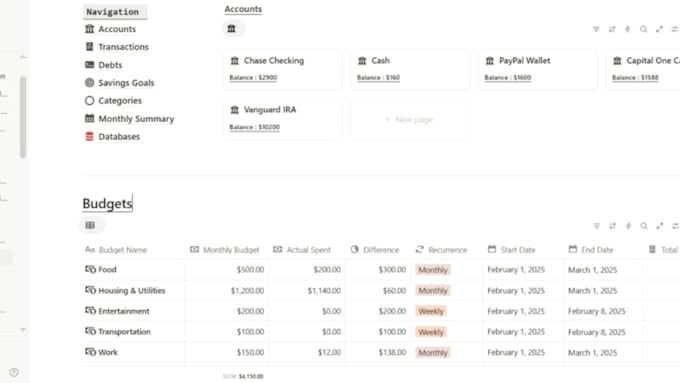
Task: Click February 8, 2025 in Entertainment row
Action: (x=596, y=311)
